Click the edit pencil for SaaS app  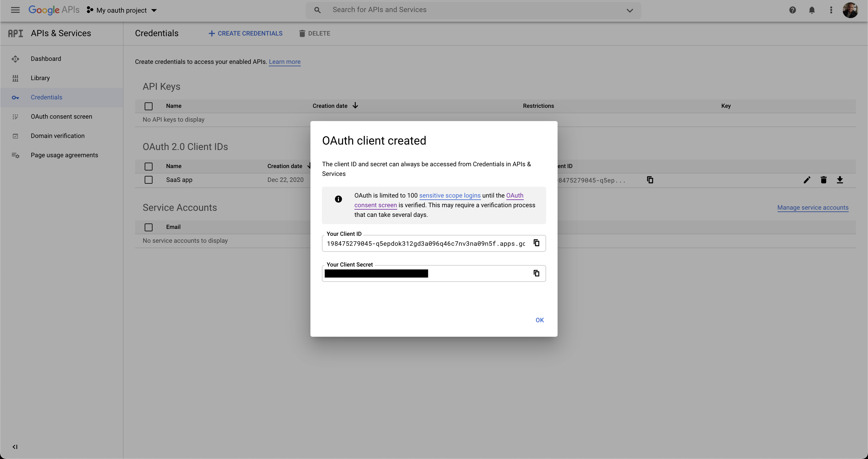(807, 180)
